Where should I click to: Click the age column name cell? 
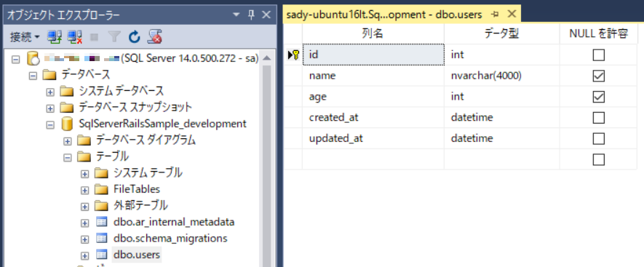tap(373, 97)
